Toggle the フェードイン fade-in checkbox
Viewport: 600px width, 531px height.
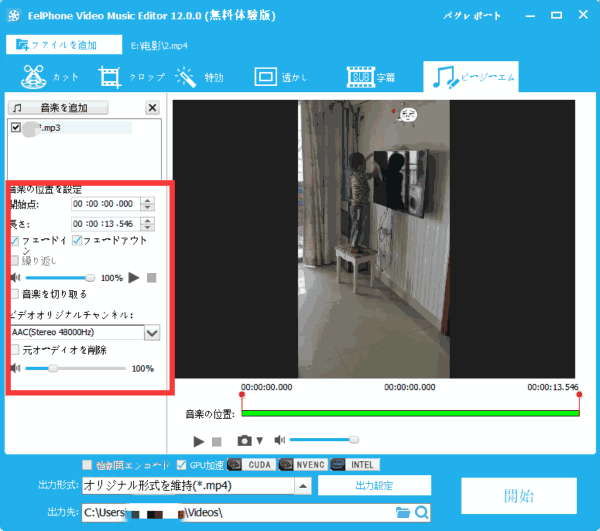click(15, 241)
